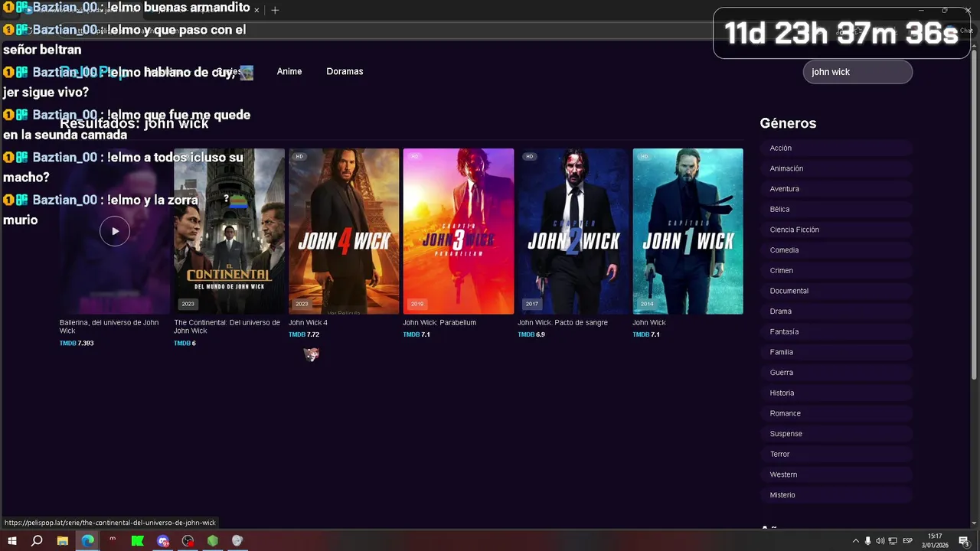Open the grey speaker taskbar app
Screen dimensions: 980x551
(x=237, y=541)
